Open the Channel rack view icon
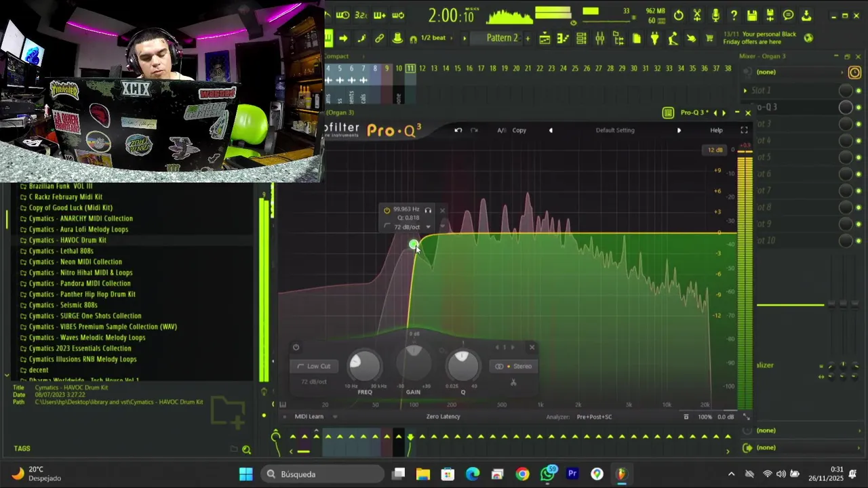Viewport: 868px width, 488px height. coord(581,39)
